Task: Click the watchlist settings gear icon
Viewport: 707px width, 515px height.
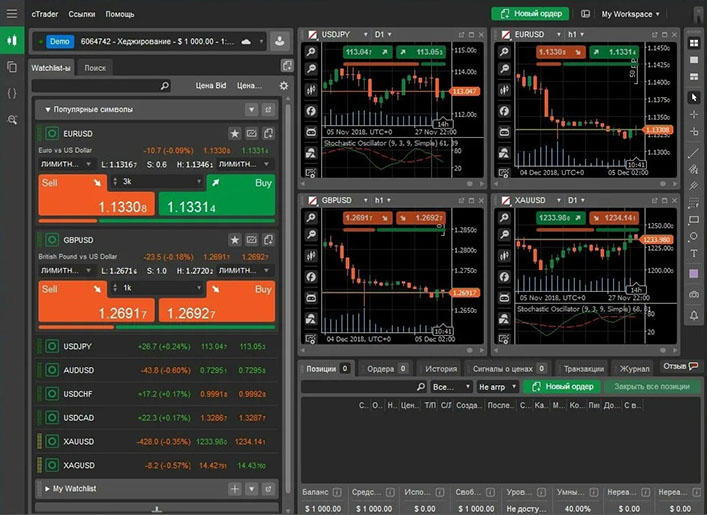Action: 284,86
